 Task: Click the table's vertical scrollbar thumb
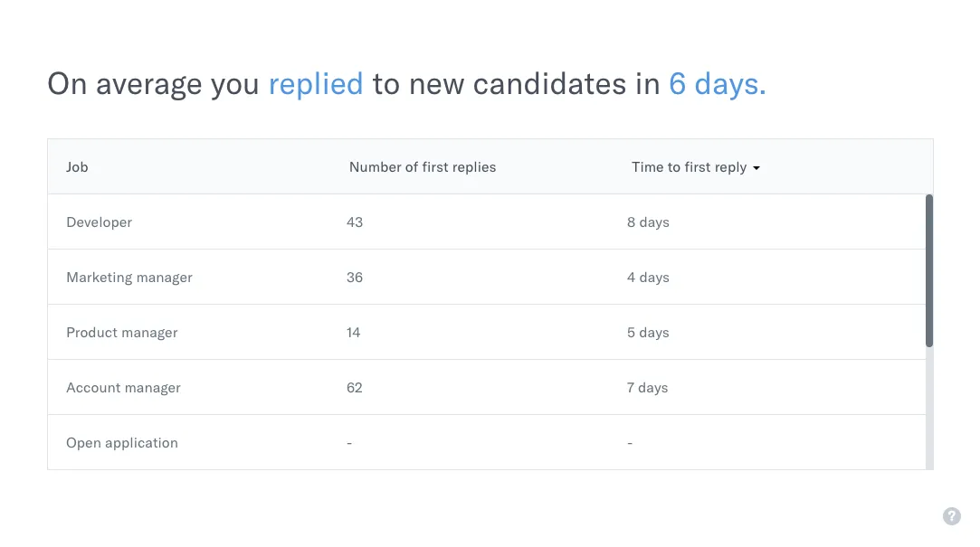pos(928,270)
